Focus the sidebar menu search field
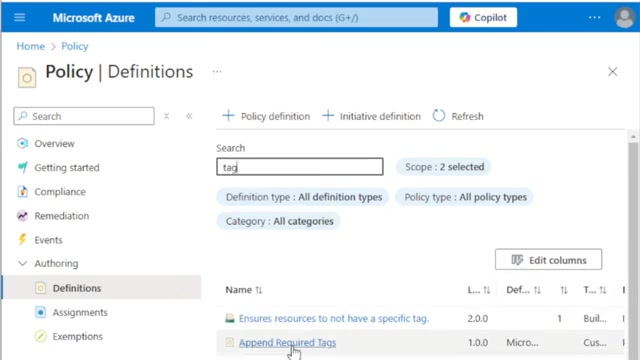The width and height of the screenshot is (640, 360). [x=84, y=116]
